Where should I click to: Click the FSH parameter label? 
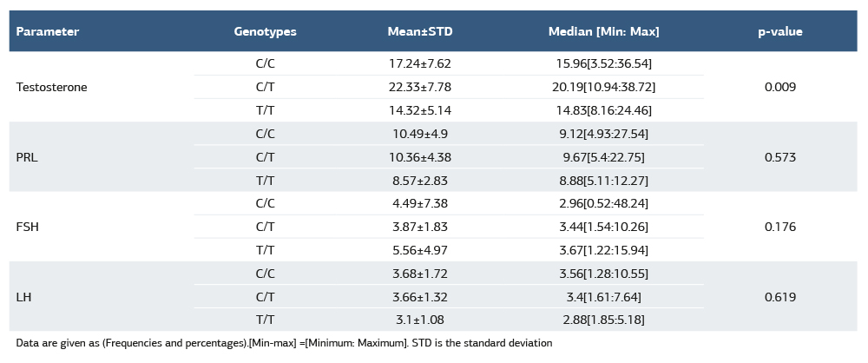[x=28, y=227]
